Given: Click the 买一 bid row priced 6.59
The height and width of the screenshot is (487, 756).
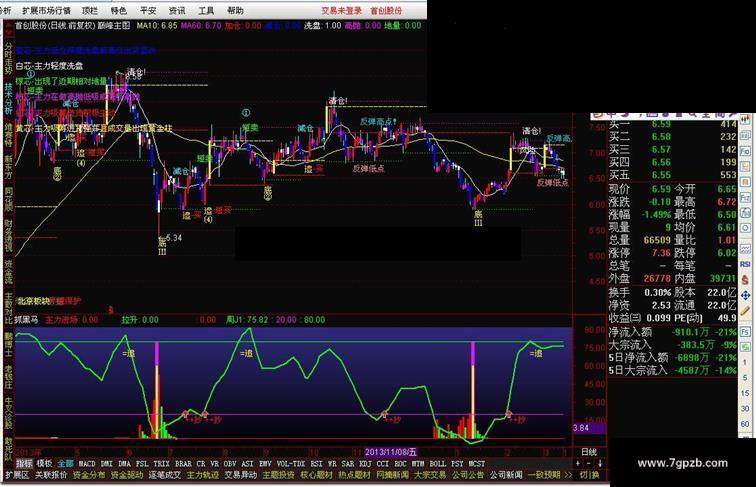Looking at the screenshot, I should 672,124.
